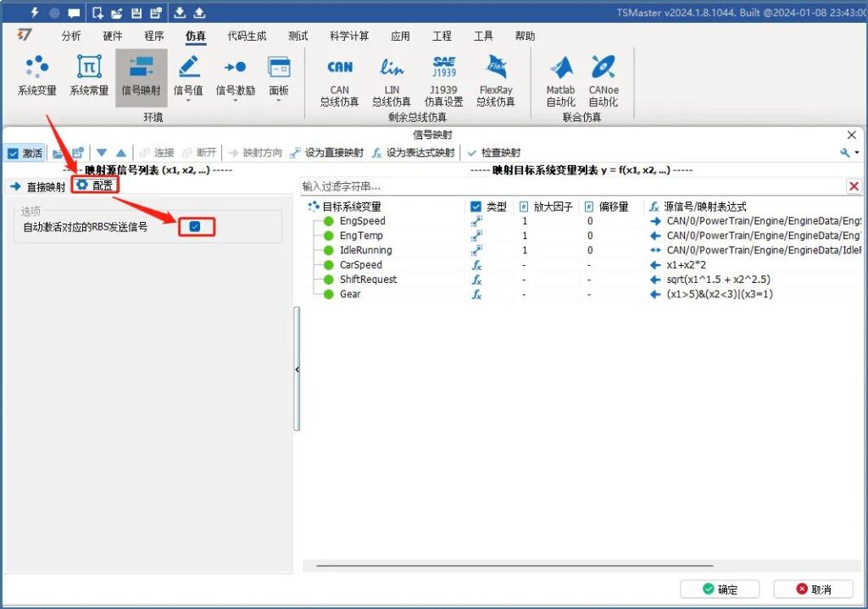Click the 确定 button to confirm
The image size is (868, 609).
pos(721,589)
